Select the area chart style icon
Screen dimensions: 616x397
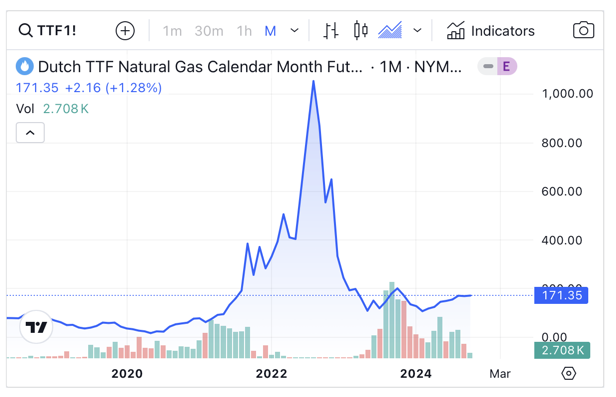tap(390, 30)
